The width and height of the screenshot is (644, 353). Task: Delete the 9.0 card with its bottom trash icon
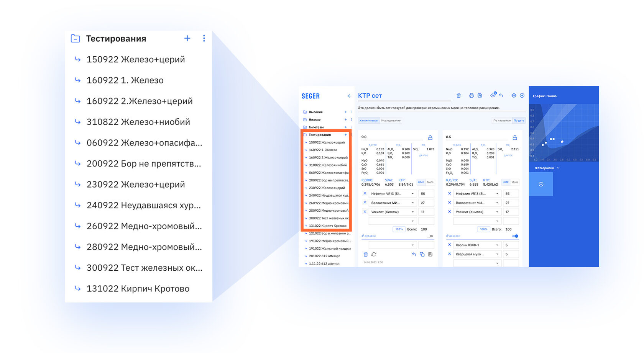[365, 254]
